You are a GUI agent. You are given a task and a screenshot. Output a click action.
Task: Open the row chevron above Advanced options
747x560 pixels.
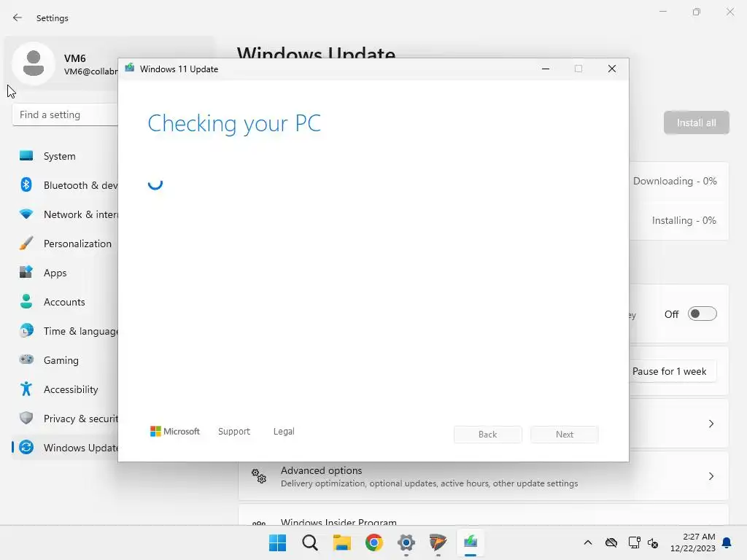pos(711,424)
